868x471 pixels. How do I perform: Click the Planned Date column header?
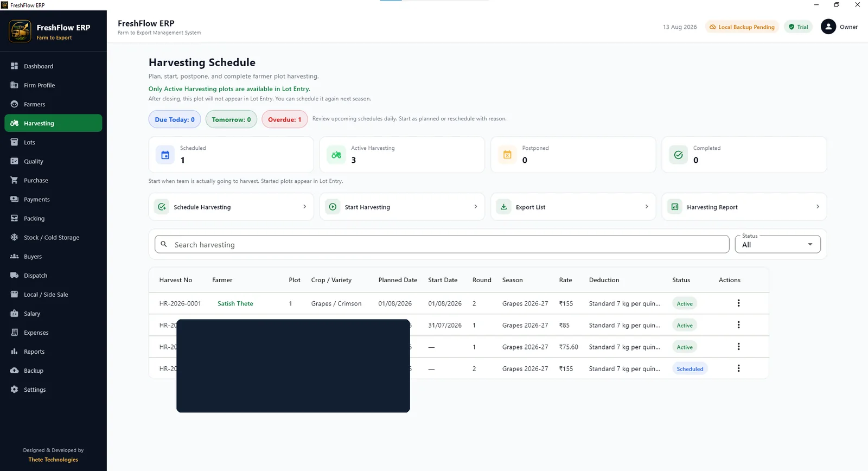pyautogui.click(x=398, y=280)
